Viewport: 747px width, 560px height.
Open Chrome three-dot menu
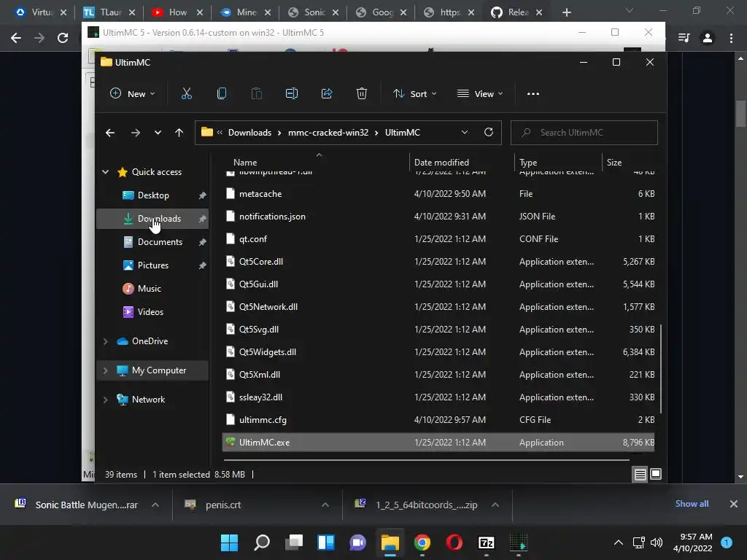[731, 38]
